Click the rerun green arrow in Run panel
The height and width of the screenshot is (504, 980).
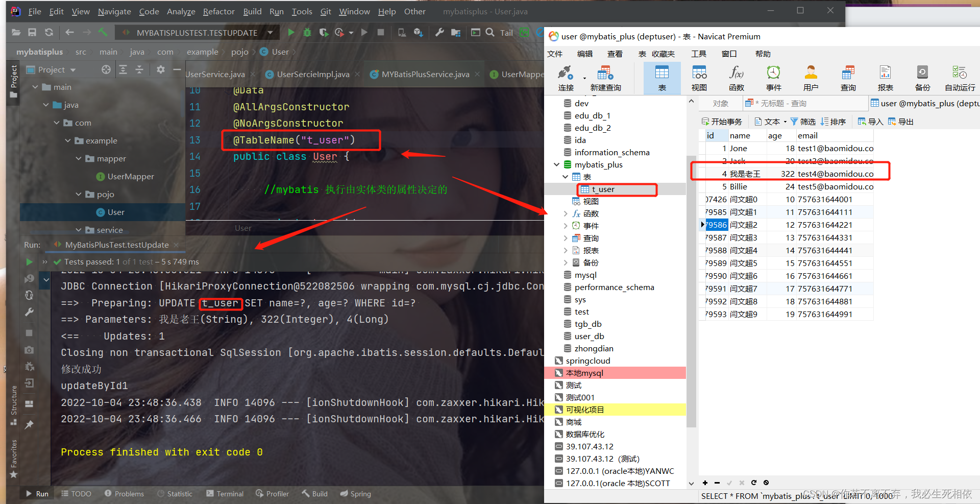tap(29, 262)
